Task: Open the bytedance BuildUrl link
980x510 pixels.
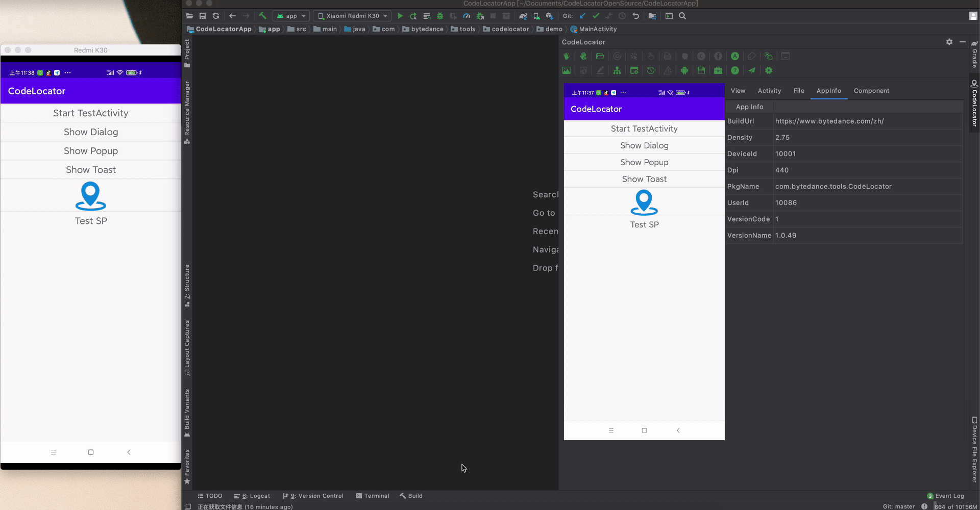Action: tap(830, 121)
